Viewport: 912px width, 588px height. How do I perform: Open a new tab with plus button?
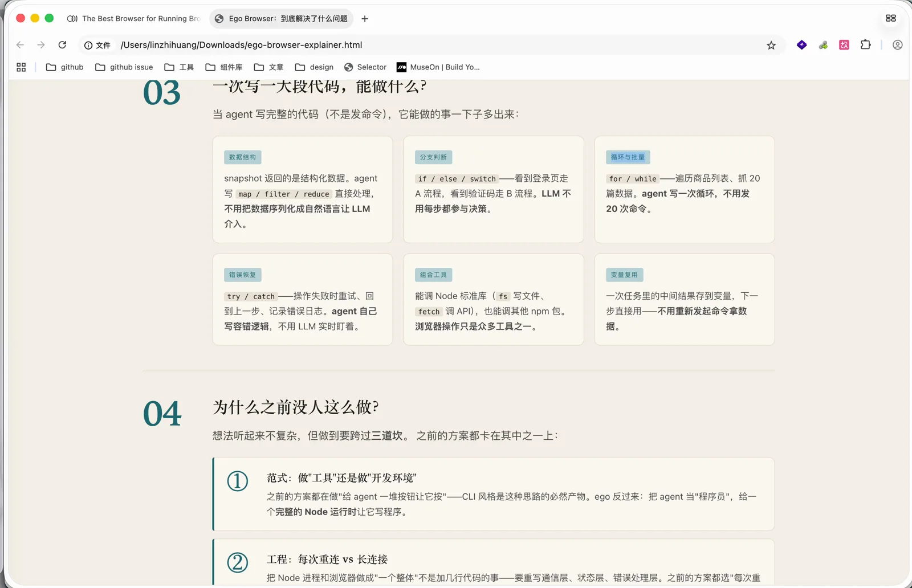365,19
